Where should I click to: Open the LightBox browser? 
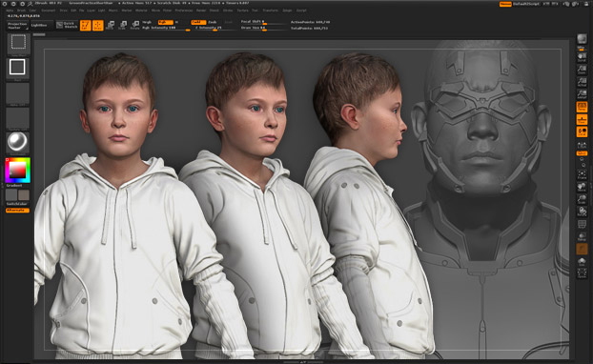[x=38, y=26]
